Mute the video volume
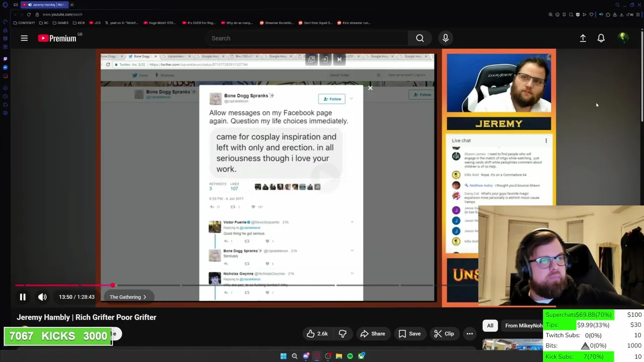The width and height of the screenshot is (644, 362). pyautogui.click(x=42, y=297)
